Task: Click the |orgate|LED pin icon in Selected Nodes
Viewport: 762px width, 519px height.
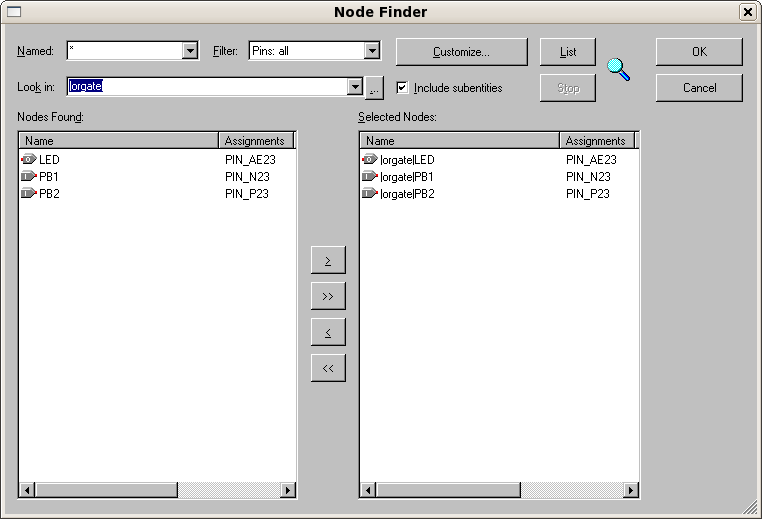Action: [370, 160]
